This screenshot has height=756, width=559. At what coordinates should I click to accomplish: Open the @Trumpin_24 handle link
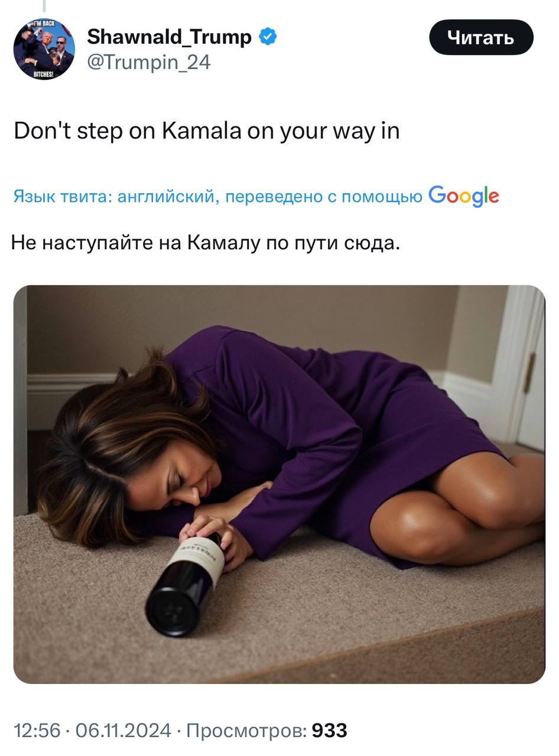tap(148, 62)
